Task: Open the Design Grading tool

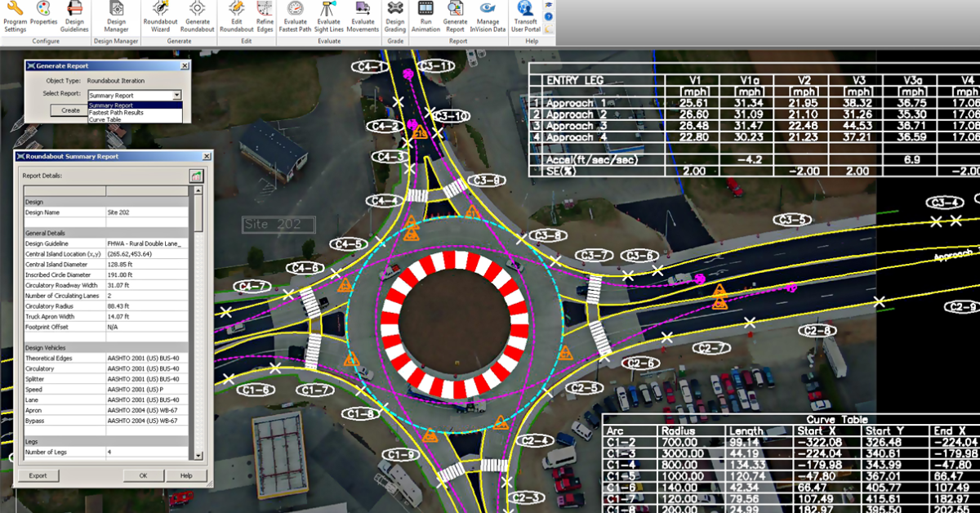Action: 395,17
